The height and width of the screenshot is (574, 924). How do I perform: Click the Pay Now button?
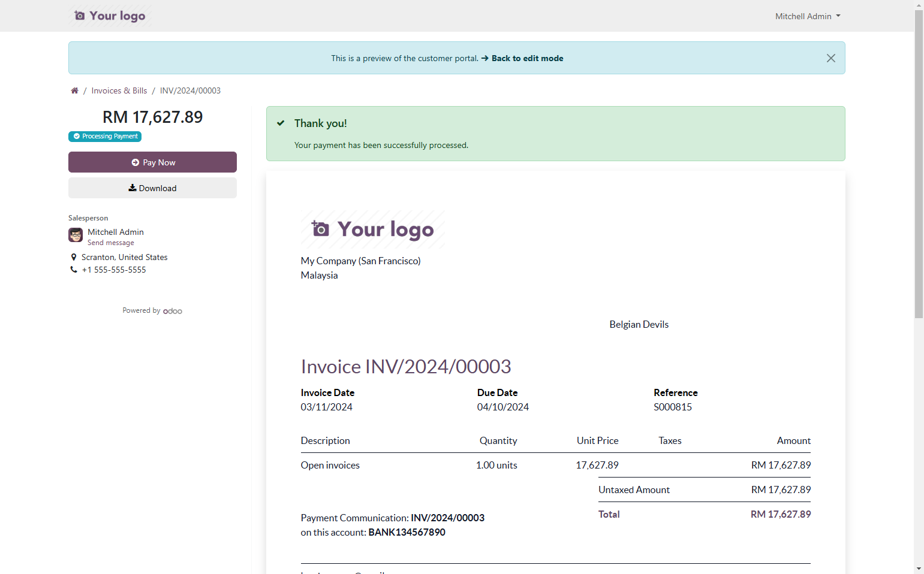click(x=152, y=162)
